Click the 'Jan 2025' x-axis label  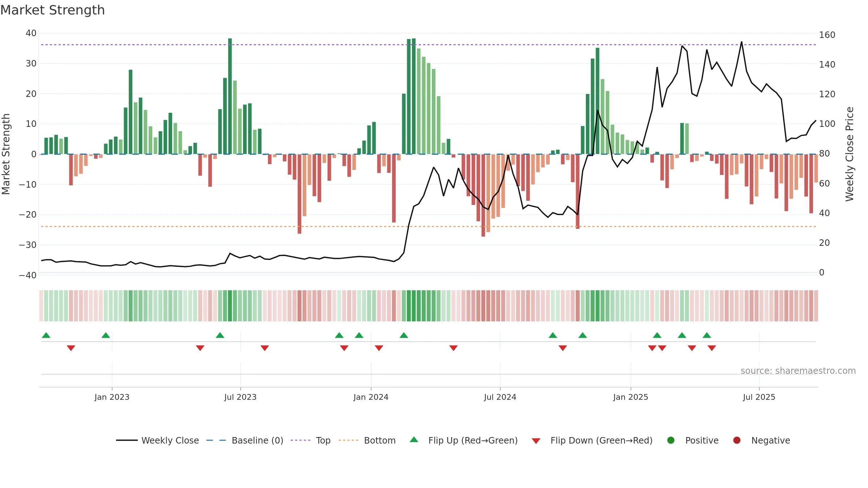click(630, 397)
